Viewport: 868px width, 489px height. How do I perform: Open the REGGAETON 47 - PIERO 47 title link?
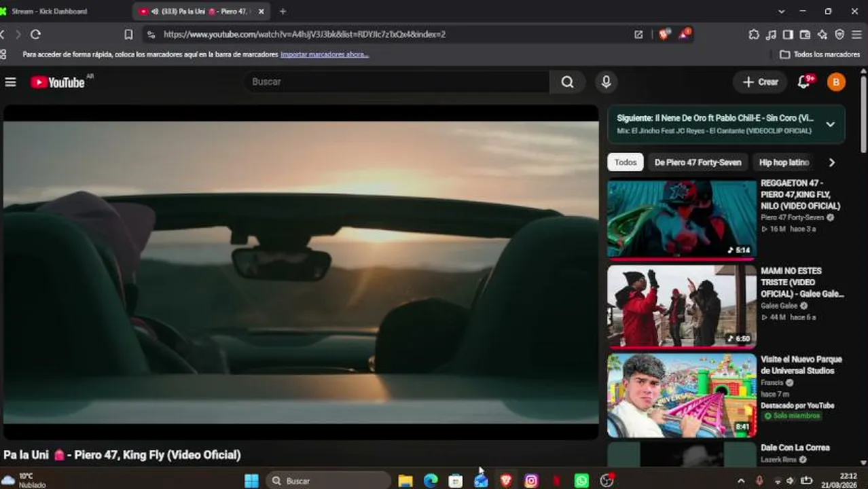(800, 194)
